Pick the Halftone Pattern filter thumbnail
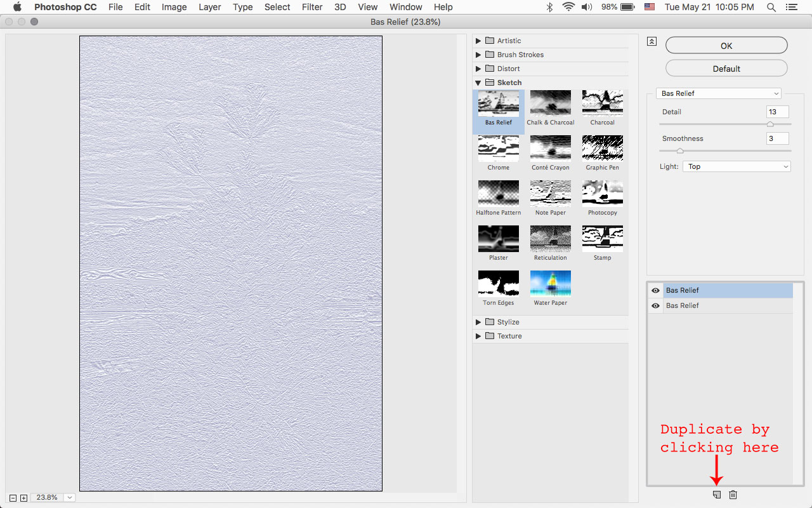 tap(498, 194)
